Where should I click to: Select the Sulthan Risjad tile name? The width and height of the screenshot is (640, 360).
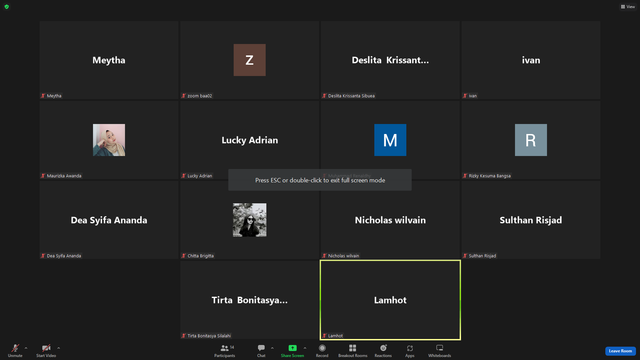coord(531,220)
